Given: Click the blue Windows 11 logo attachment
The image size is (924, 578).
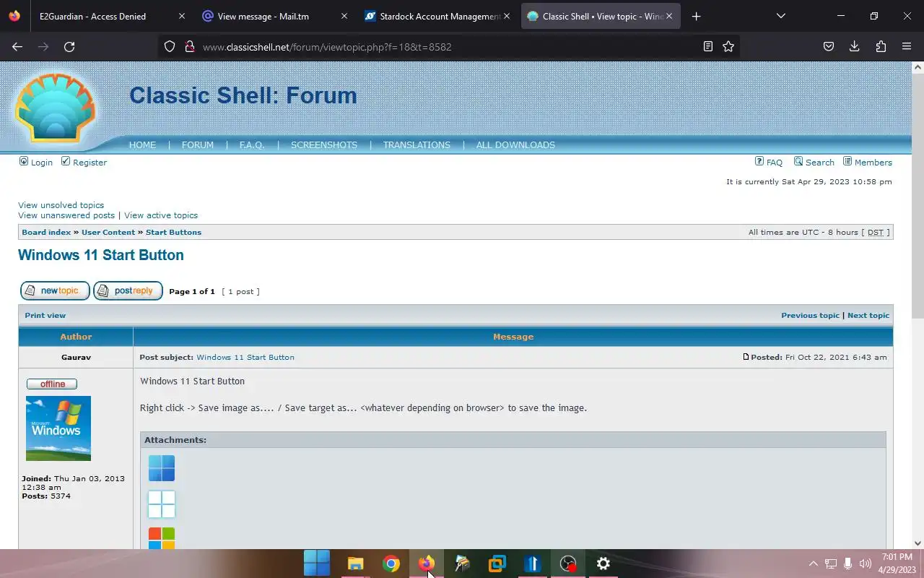Looking at the screenshot, I should 162,468.
